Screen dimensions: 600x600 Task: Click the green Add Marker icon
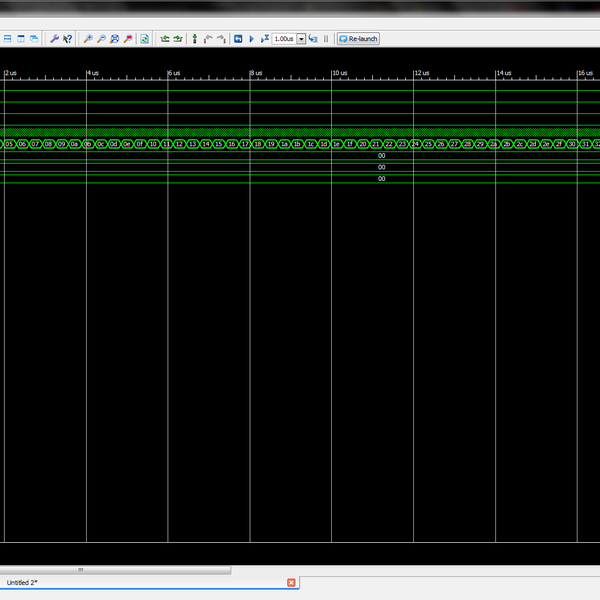coord(194,38)
